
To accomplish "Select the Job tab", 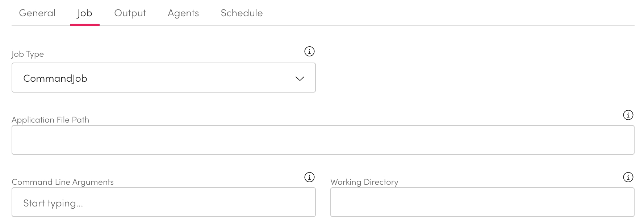I will 85,13.
